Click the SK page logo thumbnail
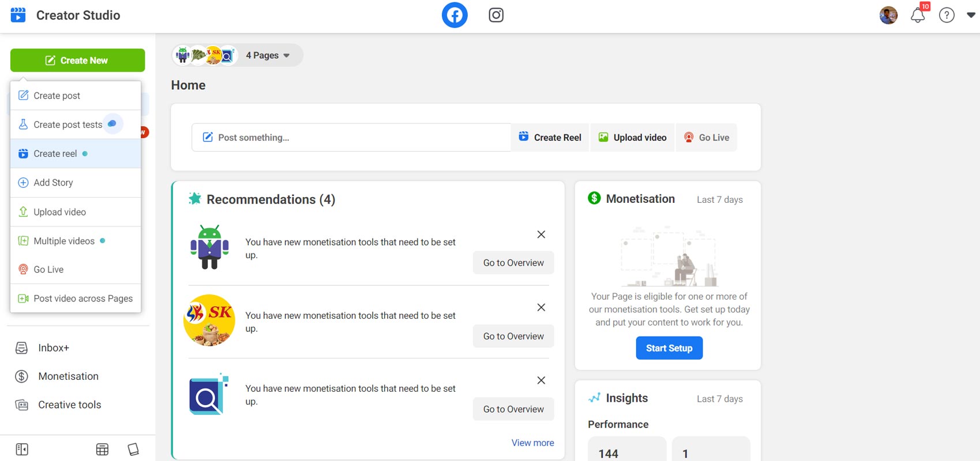980x461 pixels. pyautogui.click(x=209, y=320)
